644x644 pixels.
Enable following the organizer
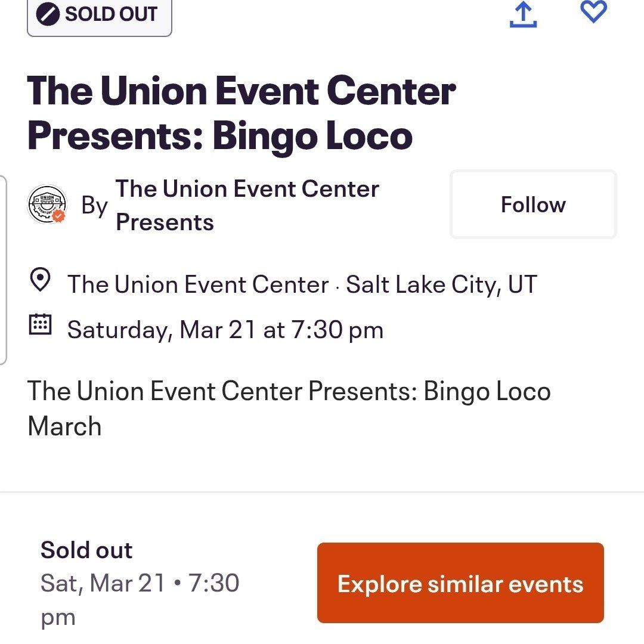(532, 204)
